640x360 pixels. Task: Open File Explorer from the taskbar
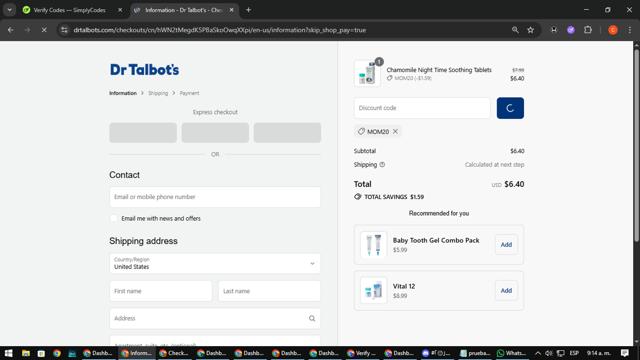coord(26,353)
